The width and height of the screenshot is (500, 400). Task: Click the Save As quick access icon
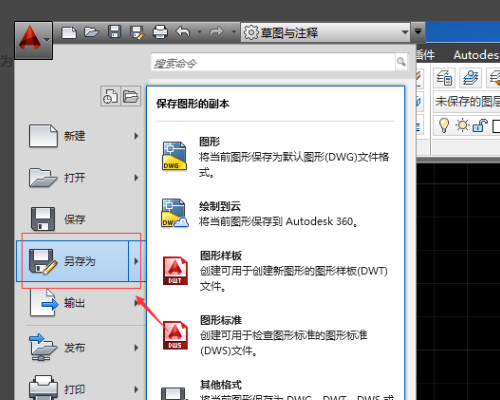(x=137, y=32)
